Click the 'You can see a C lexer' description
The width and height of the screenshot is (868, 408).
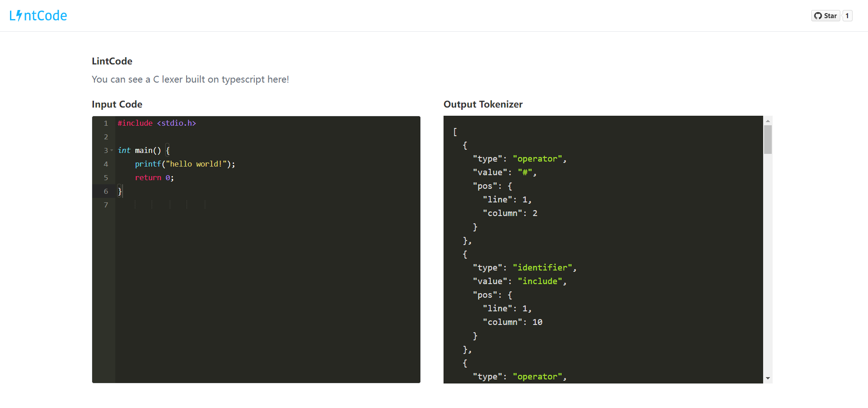point(190,79)
